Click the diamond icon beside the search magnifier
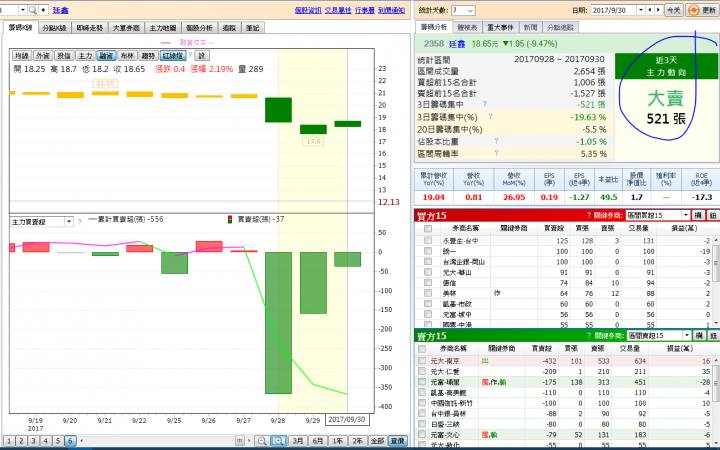The image size is (720, 450). point(43,10)
